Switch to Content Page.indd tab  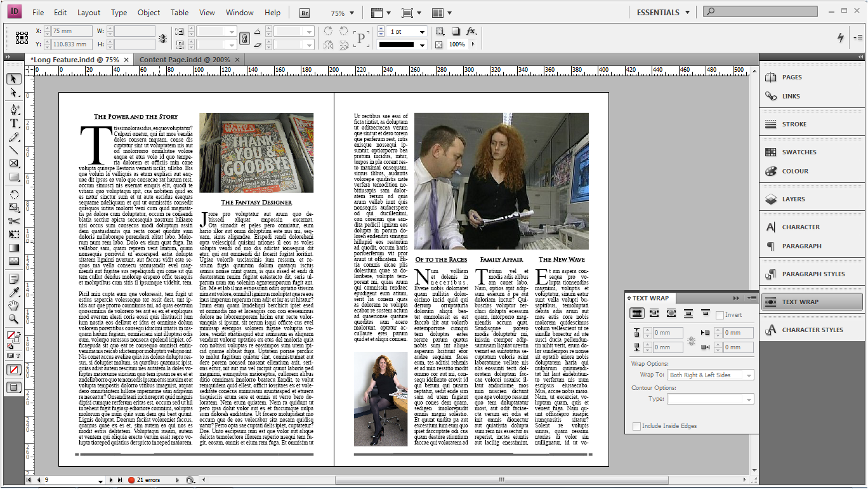click(x=184, y=59)
